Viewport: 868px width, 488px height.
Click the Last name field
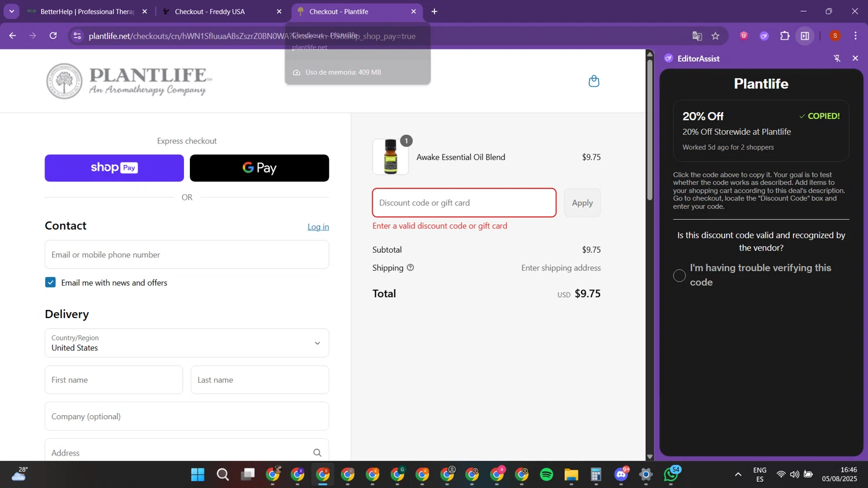click(x=260, y=380)
